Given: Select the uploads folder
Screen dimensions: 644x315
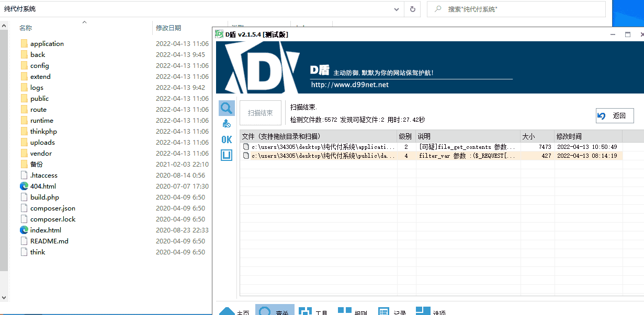Looking at the screenshot, I should [42, 142].
